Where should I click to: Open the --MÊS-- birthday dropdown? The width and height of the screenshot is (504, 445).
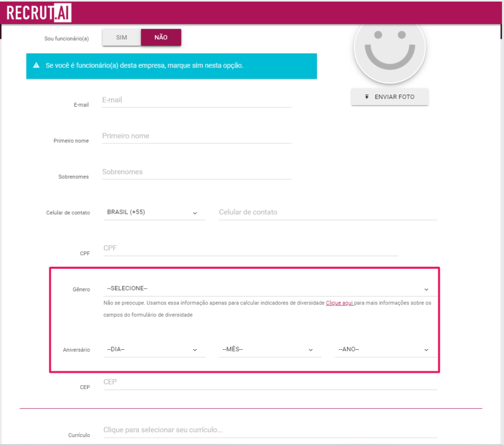click(x=270, y=349)
